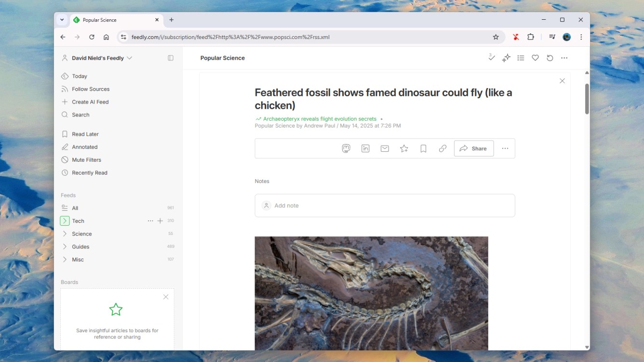Click the Add note field

pyautogui.click(x=385, y=205)
